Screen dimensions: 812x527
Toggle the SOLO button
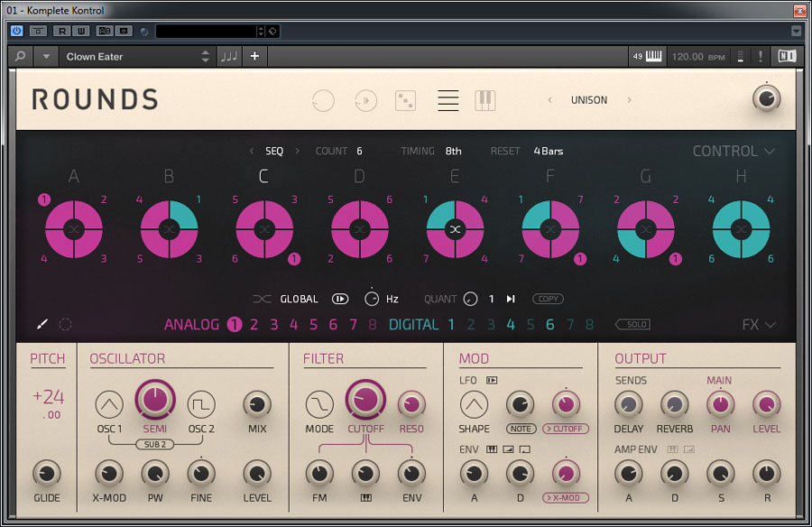pyautogui.click(x=632, y=325)
